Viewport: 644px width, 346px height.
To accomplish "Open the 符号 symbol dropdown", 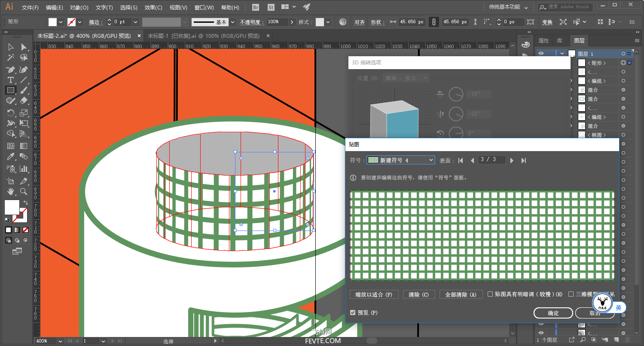I will click(400, 160).
